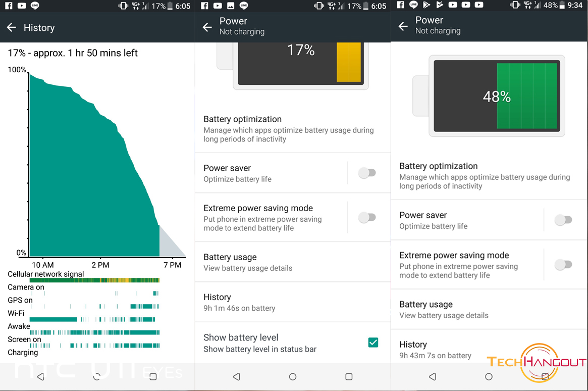Open Battery optimization on 48% screen
The width and height of the screenshot is (588, 391).
[489, 176]
